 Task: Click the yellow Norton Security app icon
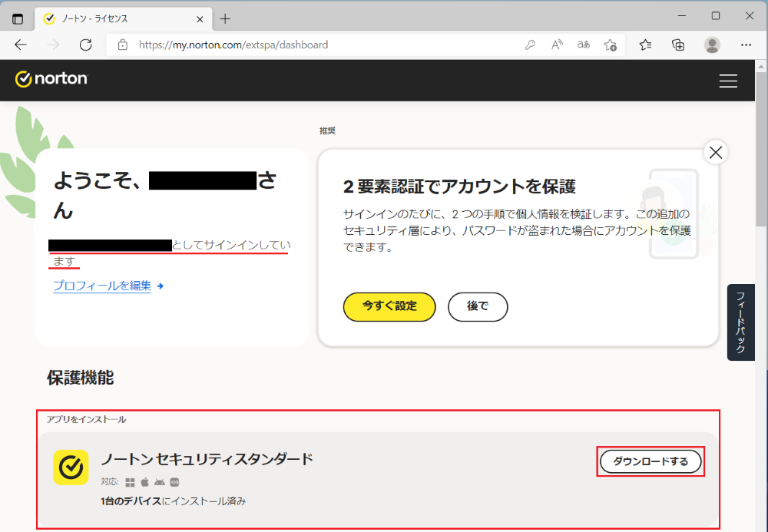(71, 468)
